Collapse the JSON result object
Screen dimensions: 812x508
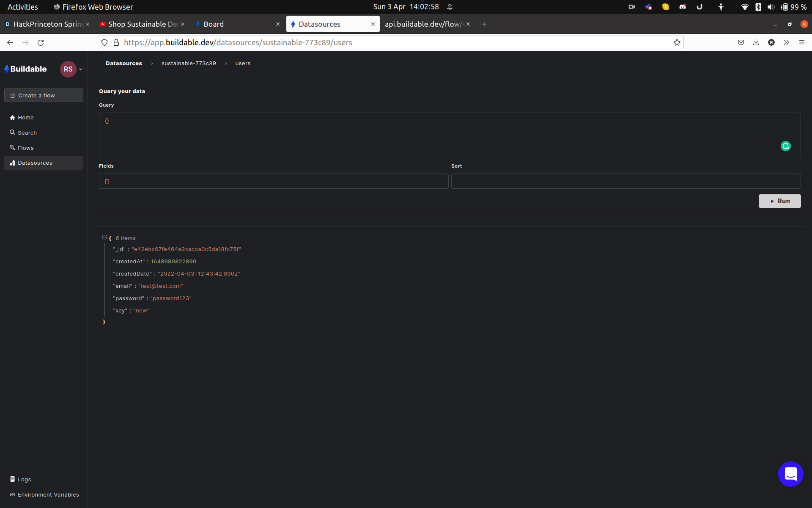tap(104, 237)
